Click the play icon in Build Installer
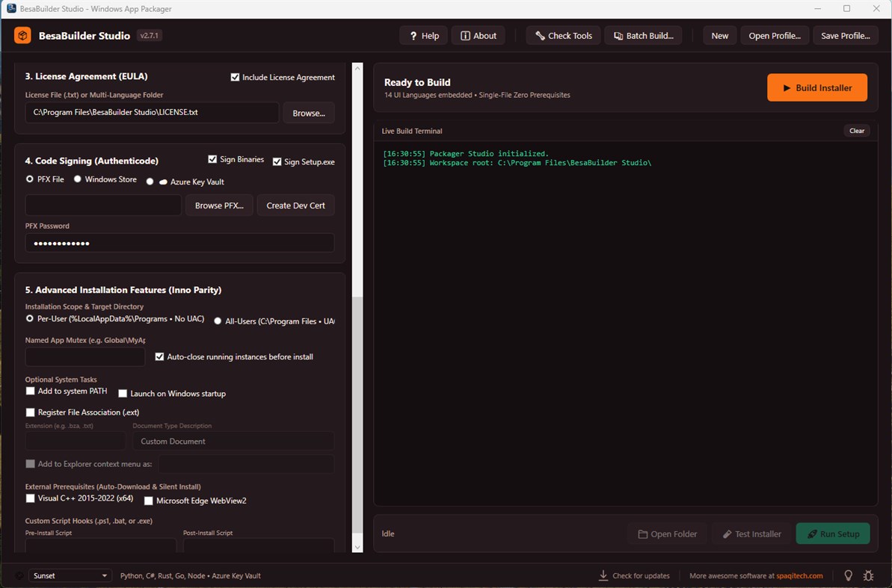Screen dimensions: 892x588 787,88
